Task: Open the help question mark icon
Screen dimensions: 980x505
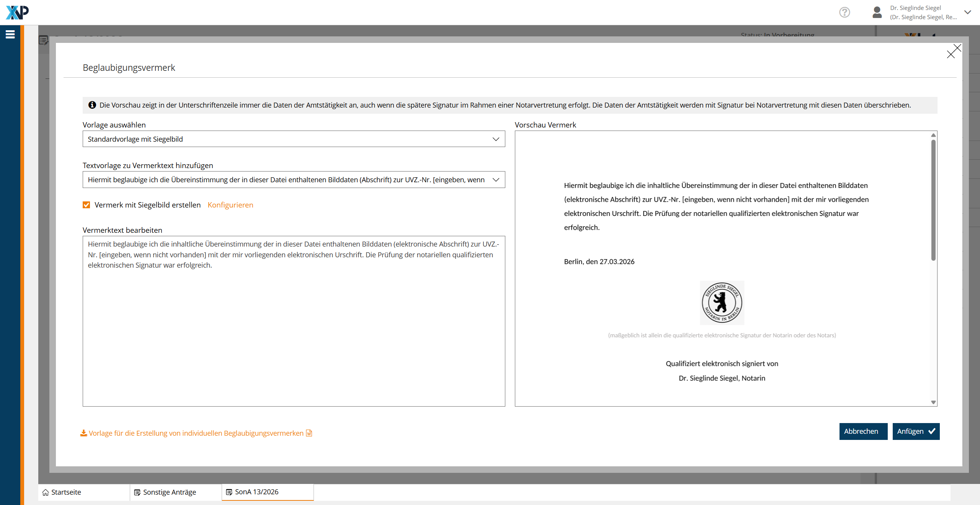Action: pos(844,12)
